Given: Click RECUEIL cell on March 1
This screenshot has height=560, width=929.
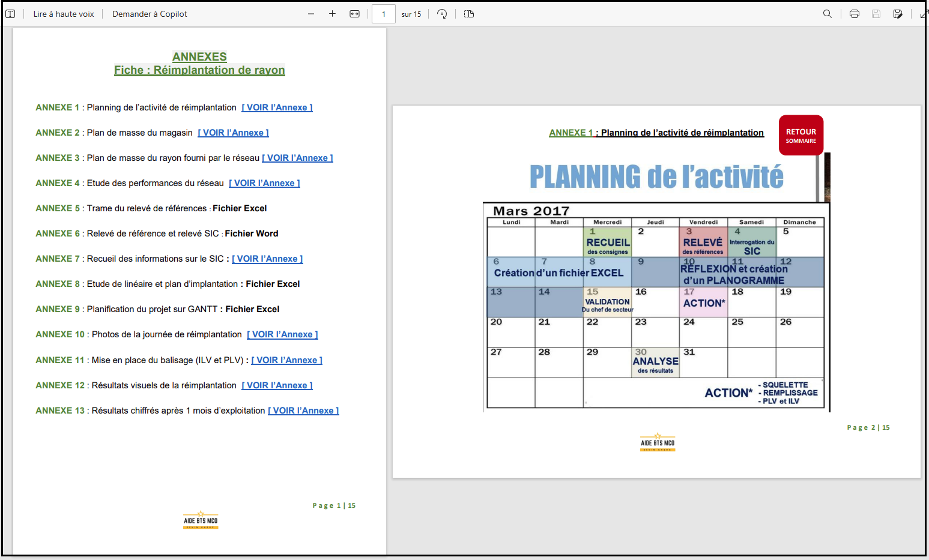Looking at the screenshot, I should coord(608,242).
